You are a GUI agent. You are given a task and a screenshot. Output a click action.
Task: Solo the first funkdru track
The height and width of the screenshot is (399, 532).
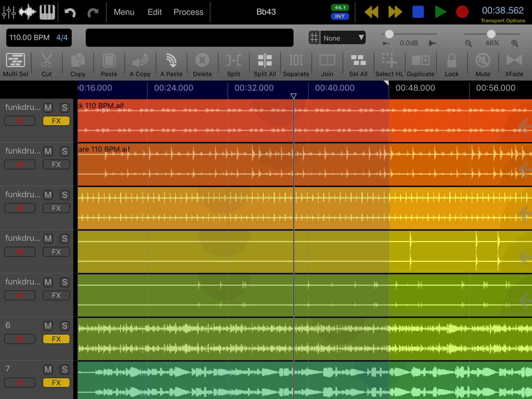pyautogui.click(x=65, y=108)
